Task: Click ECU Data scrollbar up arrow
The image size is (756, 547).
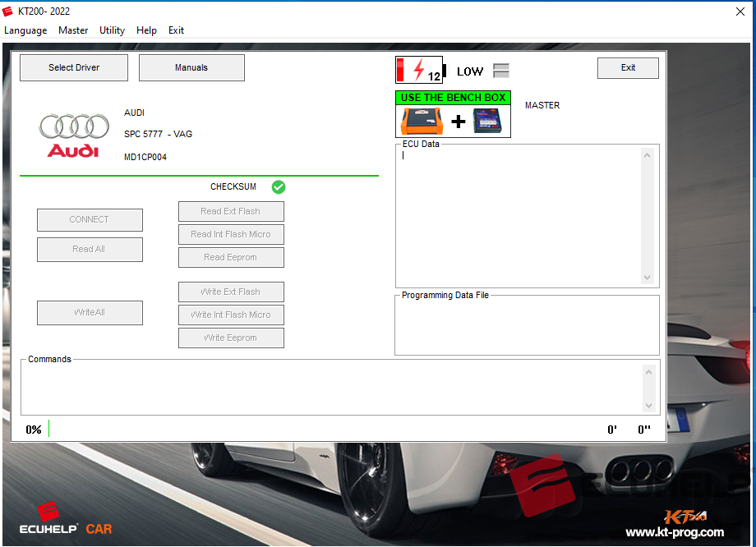Action: [x=647, y=155]
